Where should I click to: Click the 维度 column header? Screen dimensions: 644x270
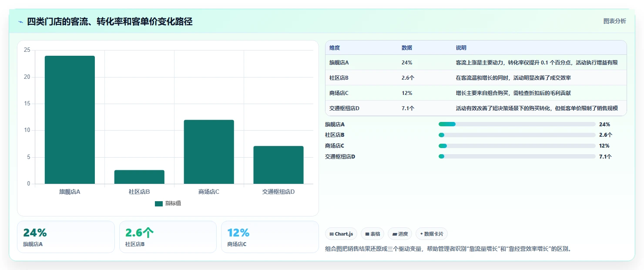point(335,47)
